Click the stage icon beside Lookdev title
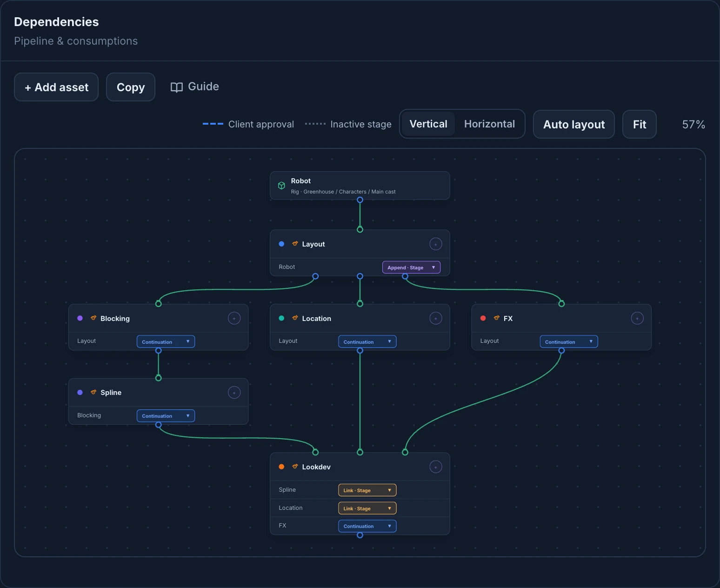 [x=295, y=467]
